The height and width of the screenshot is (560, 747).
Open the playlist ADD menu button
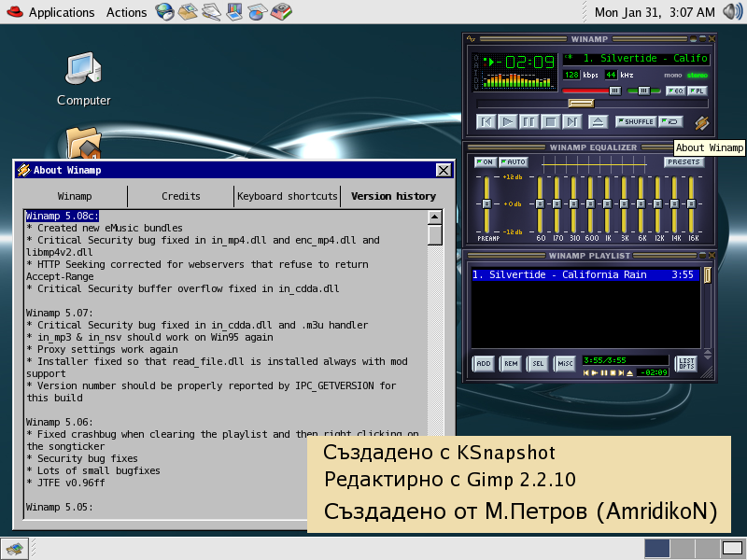coord(483,363)
